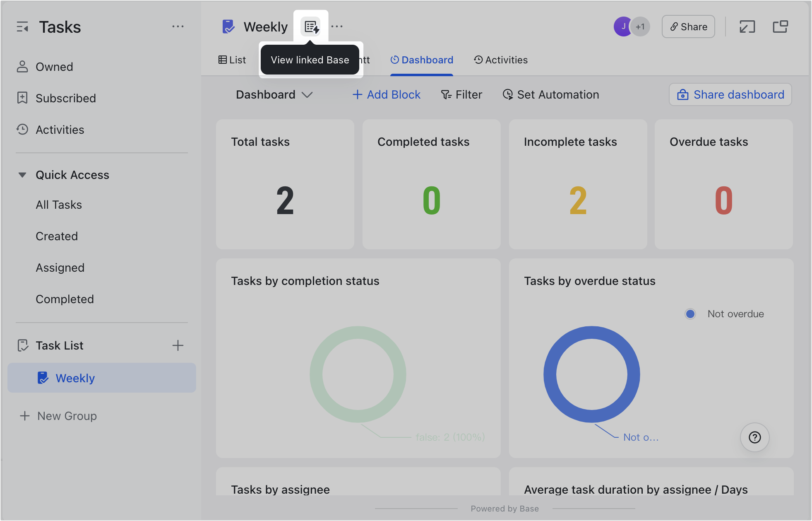812x521 pixels.
Task: Click the collapse sidebar icon next to Tasks
Action: pyautogui.click(x=23, y=27)
